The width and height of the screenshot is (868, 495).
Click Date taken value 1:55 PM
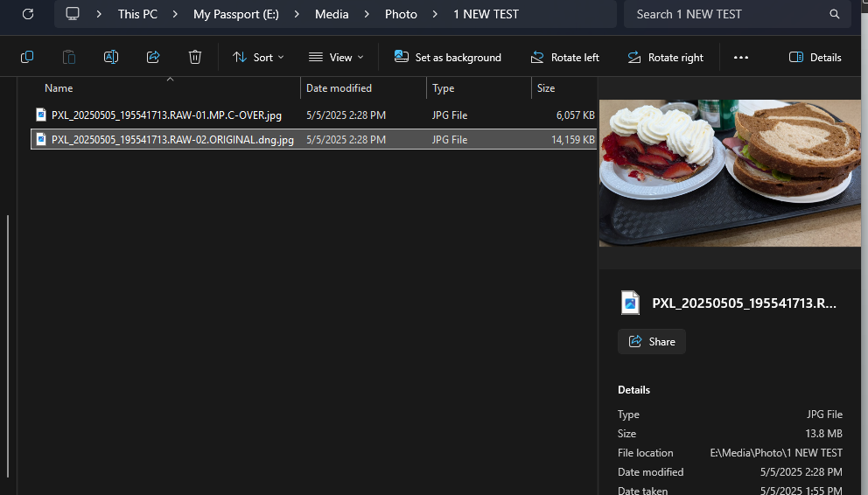801,491
